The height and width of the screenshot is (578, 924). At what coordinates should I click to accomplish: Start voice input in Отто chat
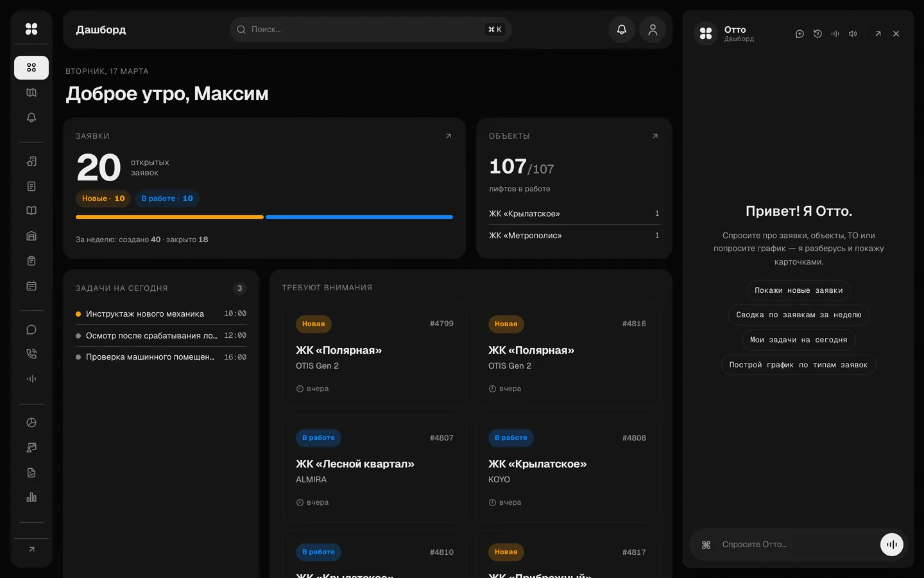click(892, 545)
